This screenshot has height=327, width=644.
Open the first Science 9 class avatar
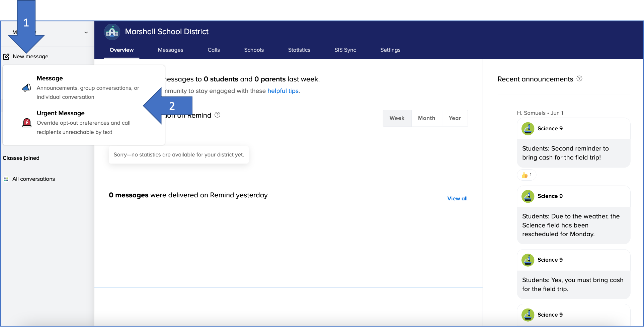[528, 129]
